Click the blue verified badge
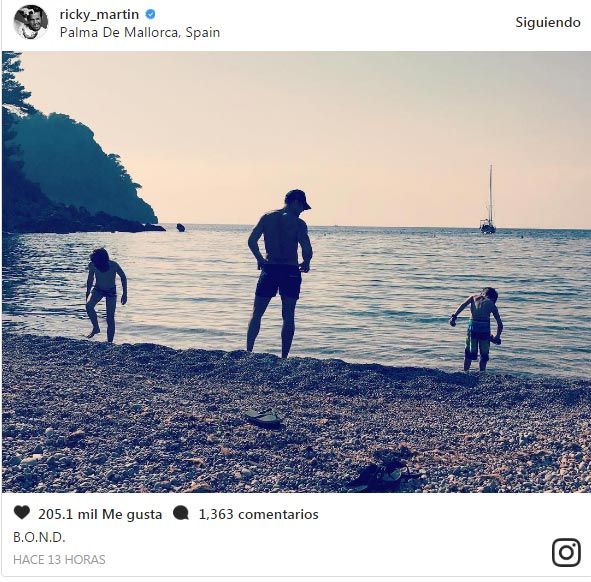 coord(150,14)
